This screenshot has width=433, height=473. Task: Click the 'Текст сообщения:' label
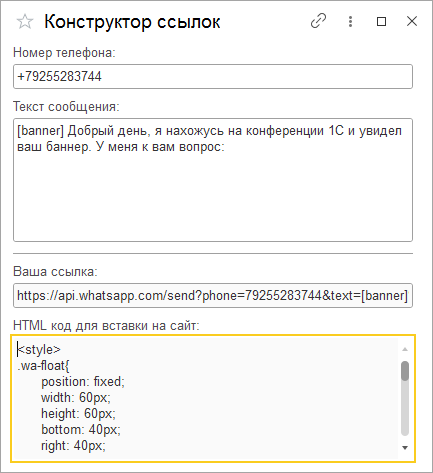(x=66, y=107)
